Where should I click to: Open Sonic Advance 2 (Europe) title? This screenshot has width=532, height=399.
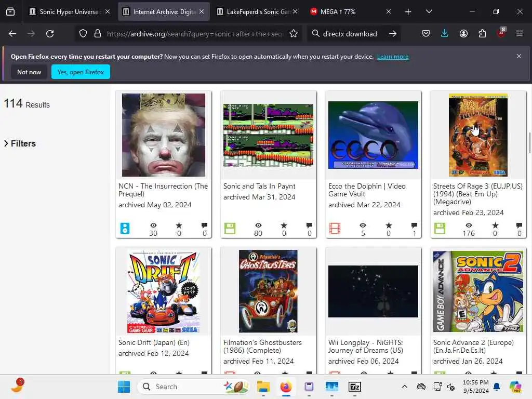click(474, 347)
